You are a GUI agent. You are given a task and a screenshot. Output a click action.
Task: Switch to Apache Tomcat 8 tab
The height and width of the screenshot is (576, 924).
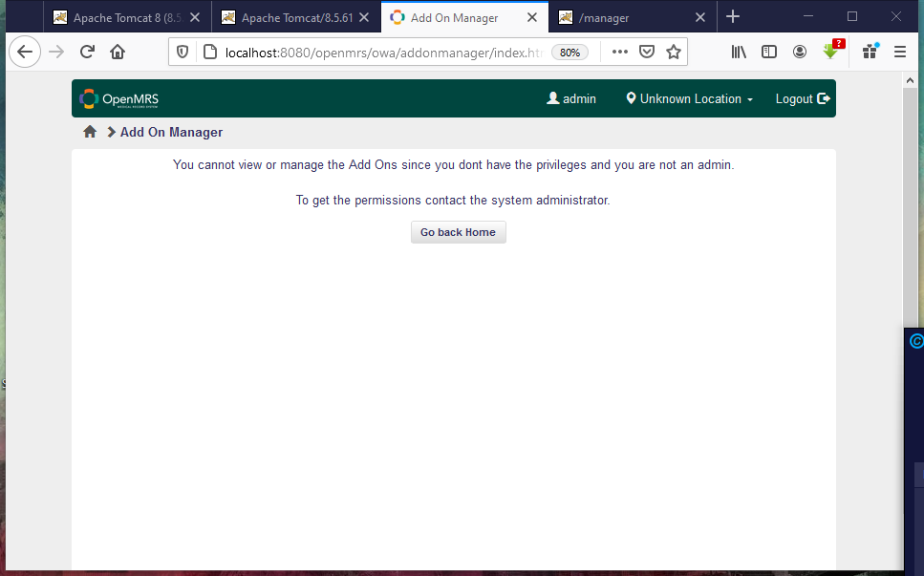[127, 17]
